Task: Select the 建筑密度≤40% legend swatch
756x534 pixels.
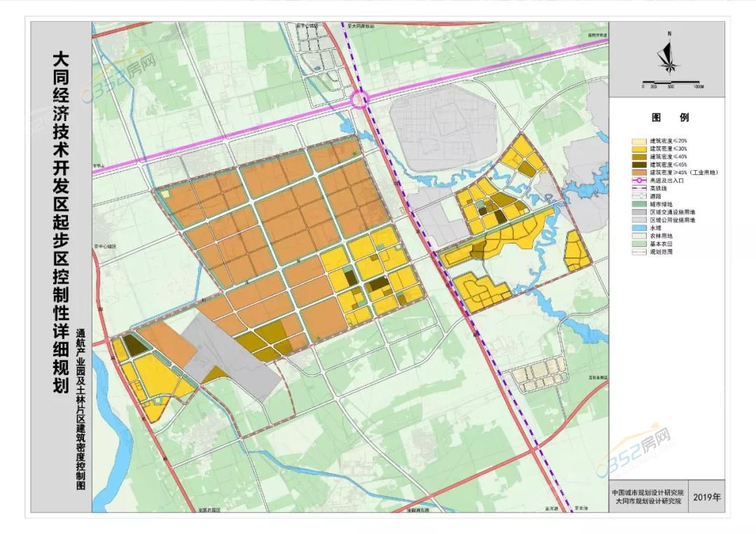Action: 640,157
